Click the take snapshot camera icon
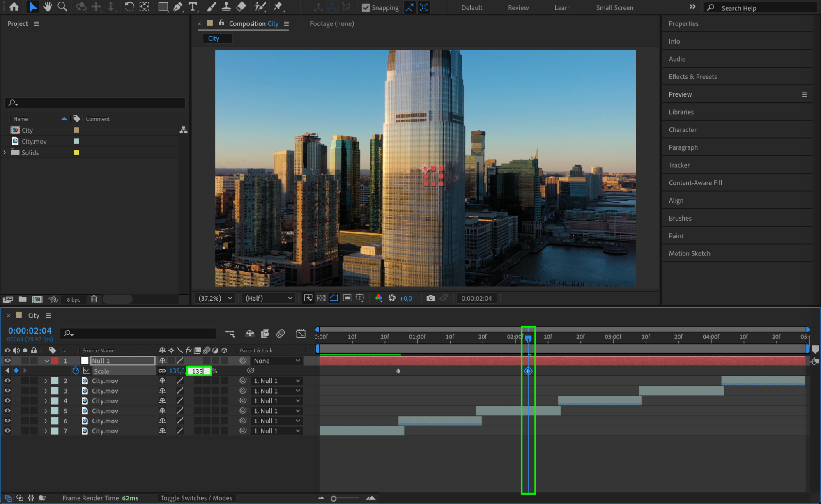Image resolution: width=821 pixels, height=504 pixels. (x=430, y=298)
